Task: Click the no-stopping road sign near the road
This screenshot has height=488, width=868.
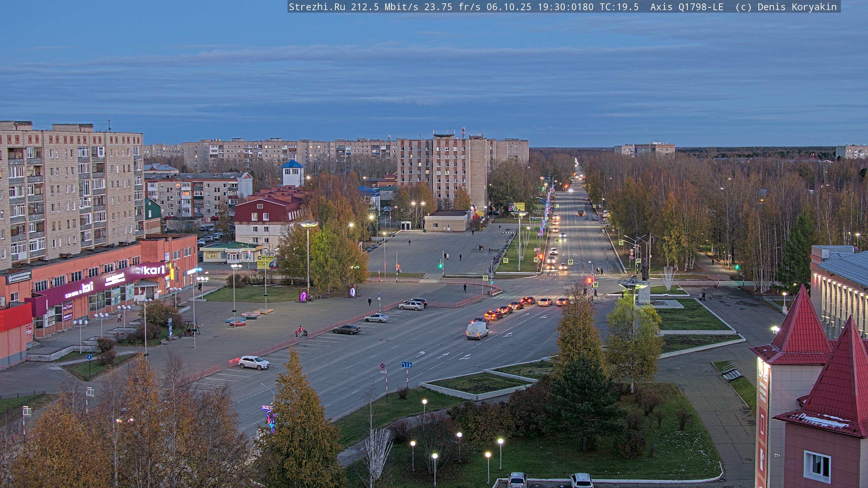Action: point(382,365)
